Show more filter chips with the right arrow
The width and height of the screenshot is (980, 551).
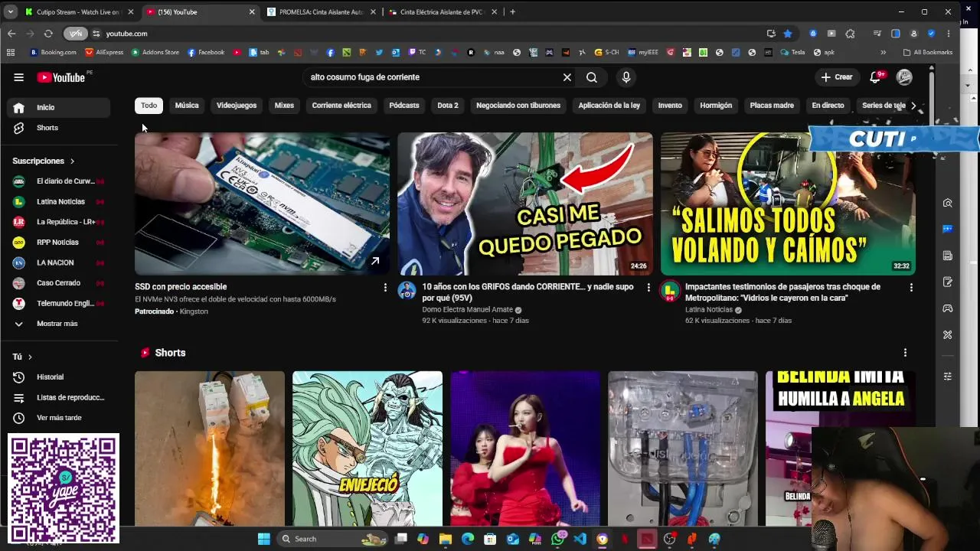point(913,106)
